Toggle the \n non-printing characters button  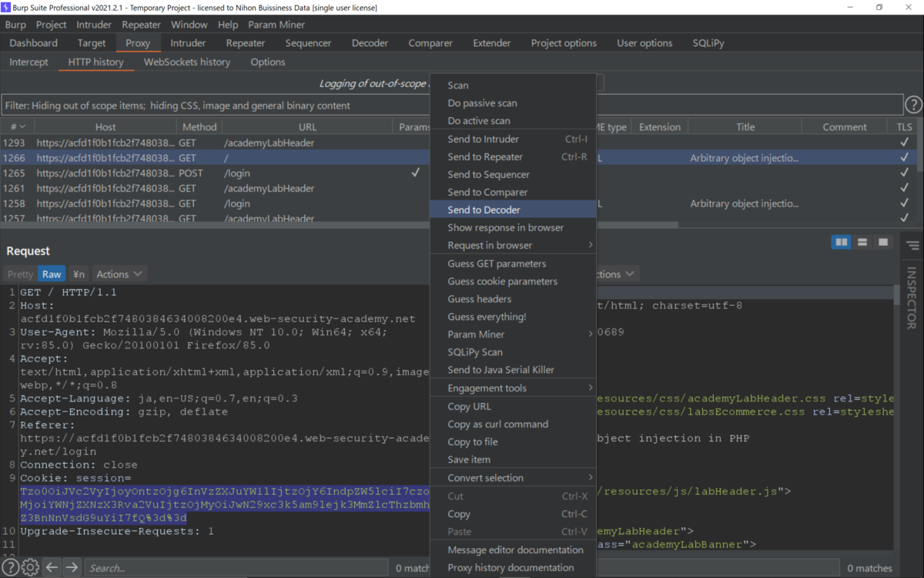coord(79,274)
